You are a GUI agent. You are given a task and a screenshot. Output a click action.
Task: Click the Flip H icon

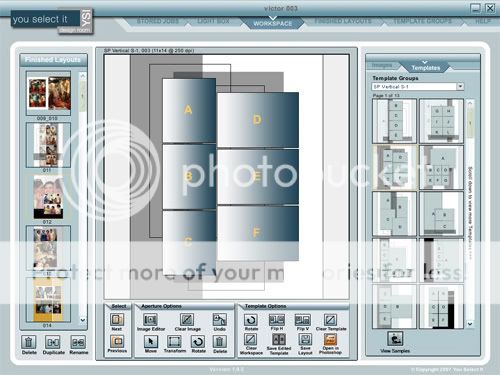point(277,320)
